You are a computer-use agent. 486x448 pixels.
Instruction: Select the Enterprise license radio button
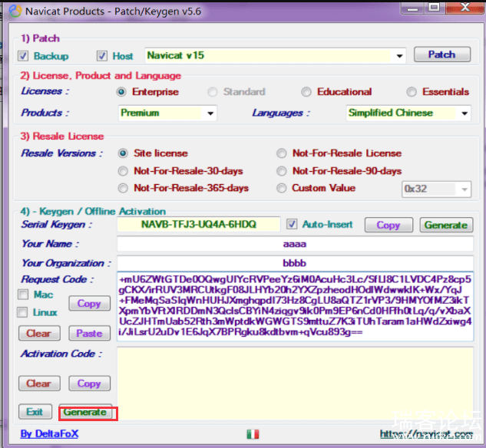coord(121,92)
